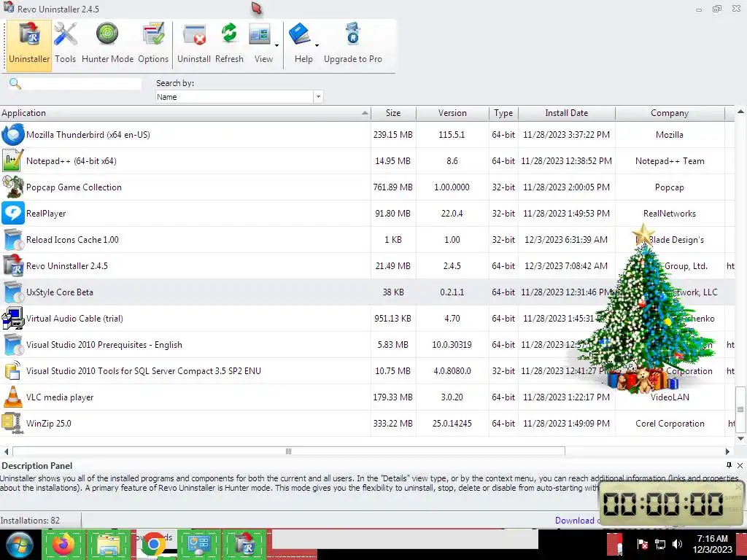This screenshot has height=560, width=747.
Task: Click 'Notepad++ (64-bit x64)' row name
Action: coord(71,161)
